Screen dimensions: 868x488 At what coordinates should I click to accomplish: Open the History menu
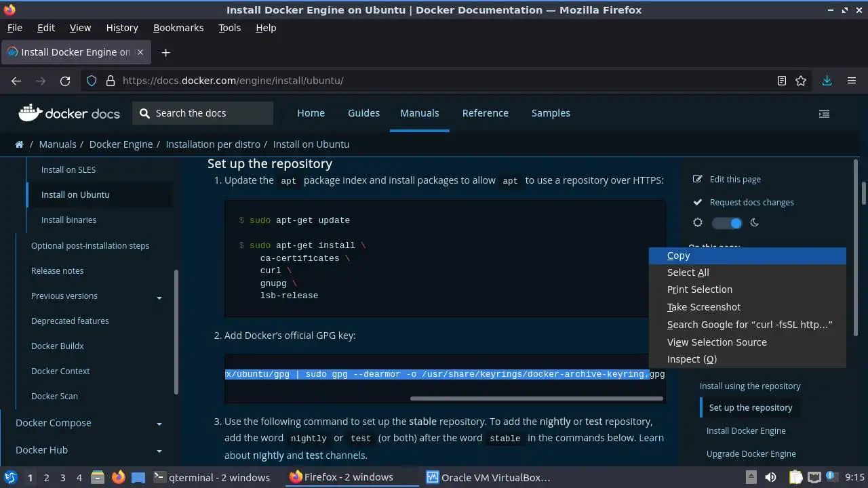(122, 28)
